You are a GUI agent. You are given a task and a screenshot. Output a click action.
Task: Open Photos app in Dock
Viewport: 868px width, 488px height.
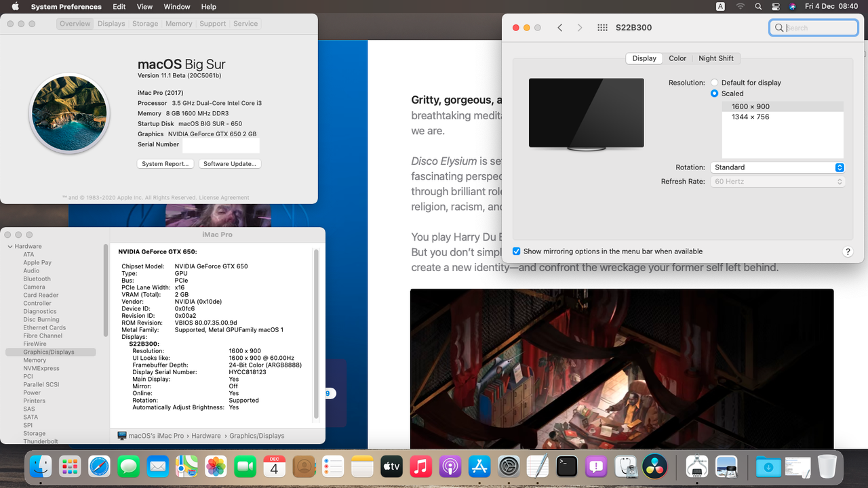click(x=216, y=466)
